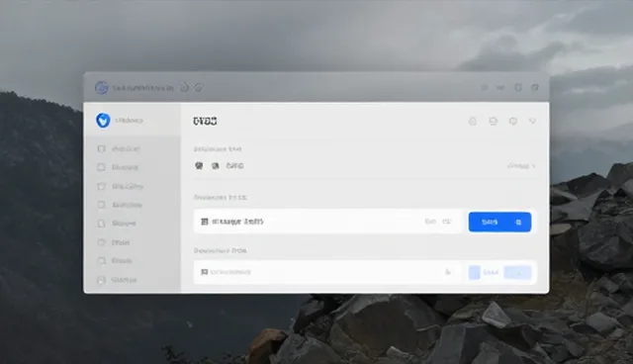
Task: Click the round app logo in the title bar
Action: coord(101,88)
